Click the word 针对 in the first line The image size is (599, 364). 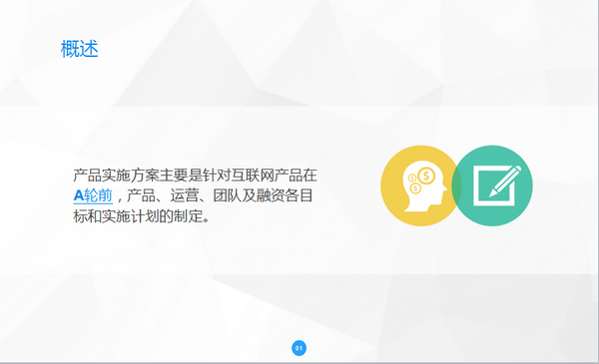[217, 176]
